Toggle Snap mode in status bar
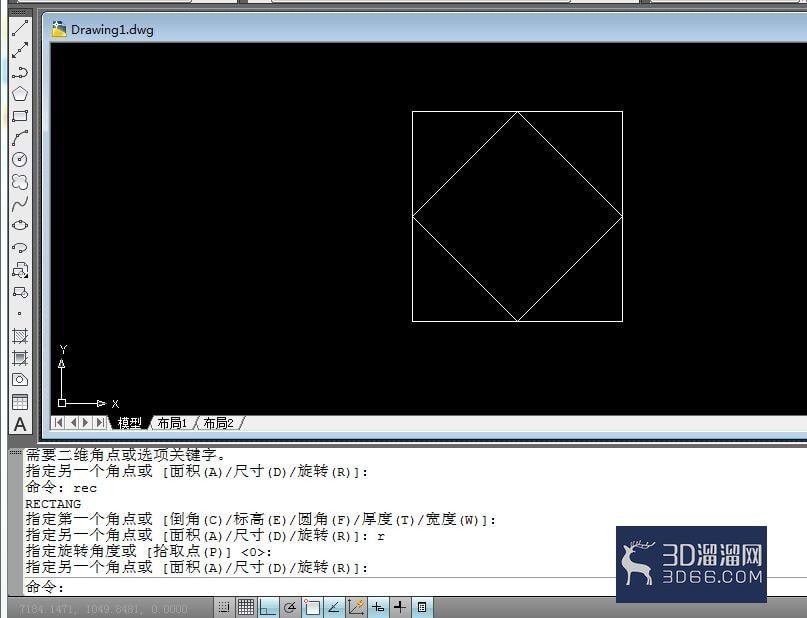Image resolution: width=807 pixels, height=618 pixels. point(224,607)
